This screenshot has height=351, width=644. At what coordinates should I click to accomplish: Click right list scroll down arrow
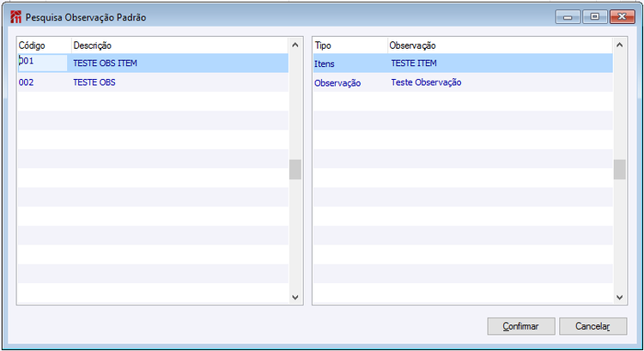coord(620,297)
